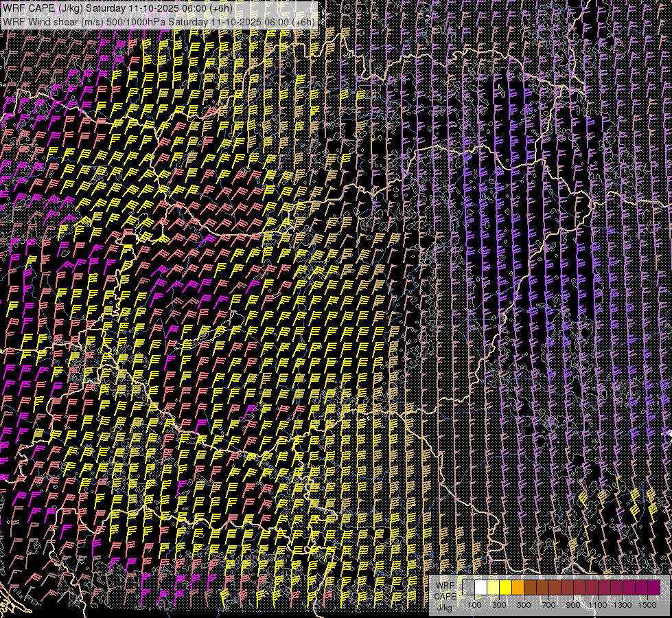The height and width of the screenshot is (618, 672).
Task: Select the white CAPE legend swatch
Action: (481, 588)
